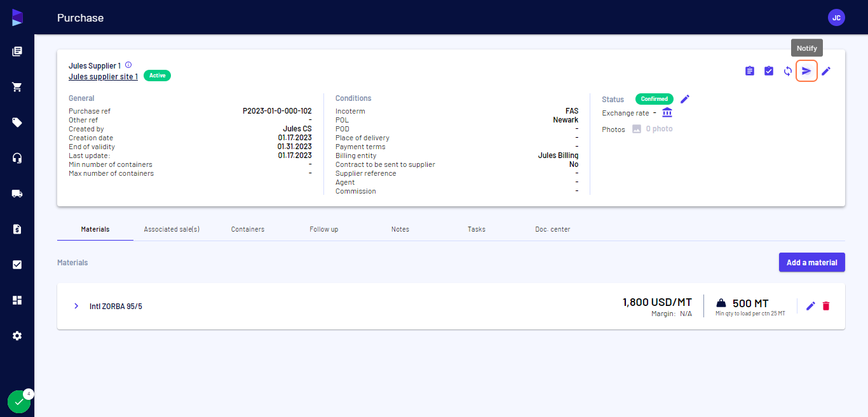Click the Conditions section heading
The width and height of the screenshot is (868, 417).
click(353, 98)
